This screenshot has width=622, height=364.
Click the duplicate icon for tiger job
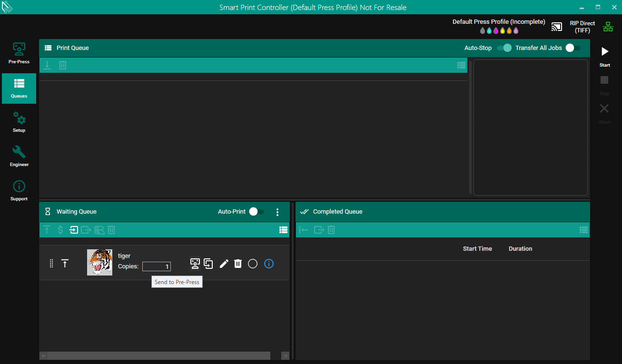pyautogui.click(x=208, y=263)
